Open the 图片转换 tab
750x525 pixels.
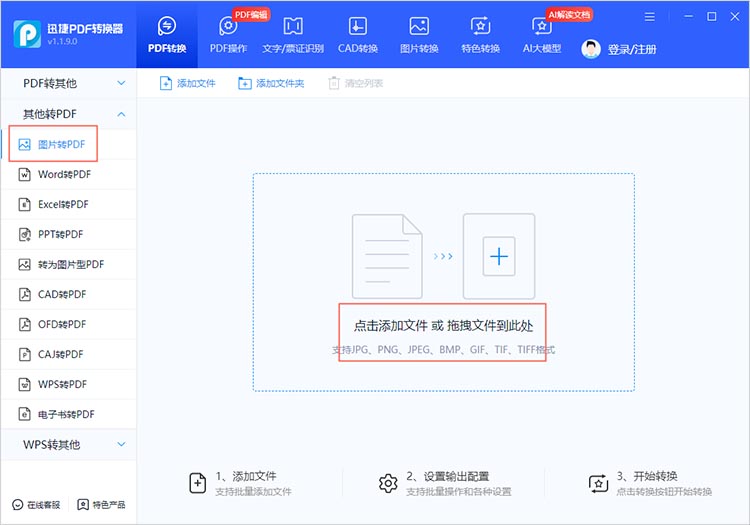(x=419, y=34)
